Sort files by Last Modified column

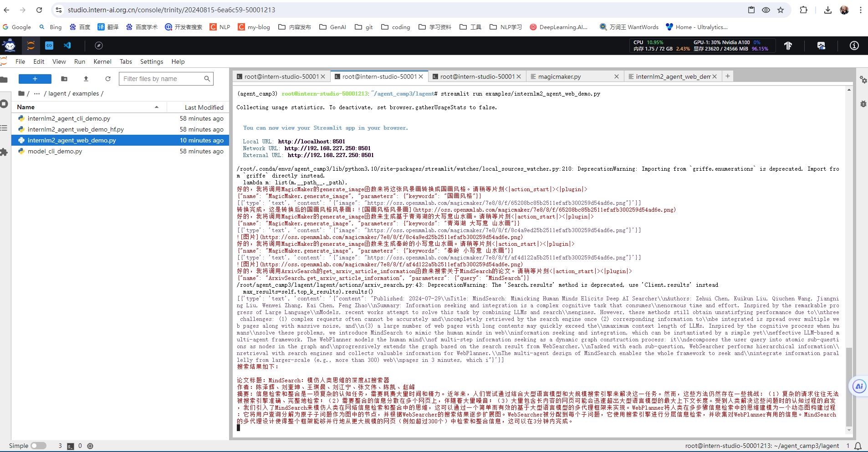[x=198, y=107]
